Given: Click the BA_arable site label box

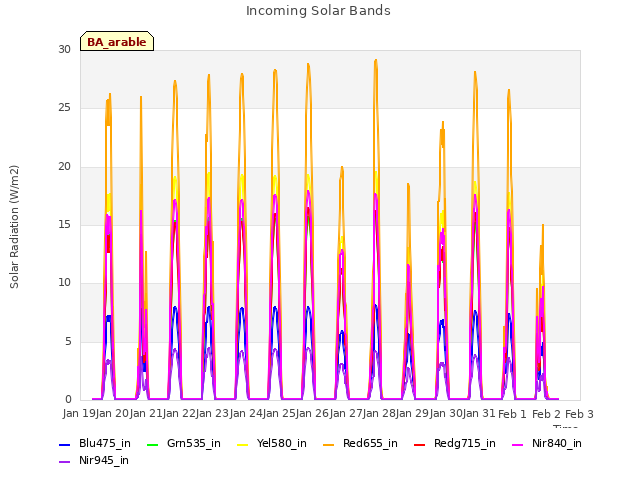Looking at the screenshot, I should [117, 41].
